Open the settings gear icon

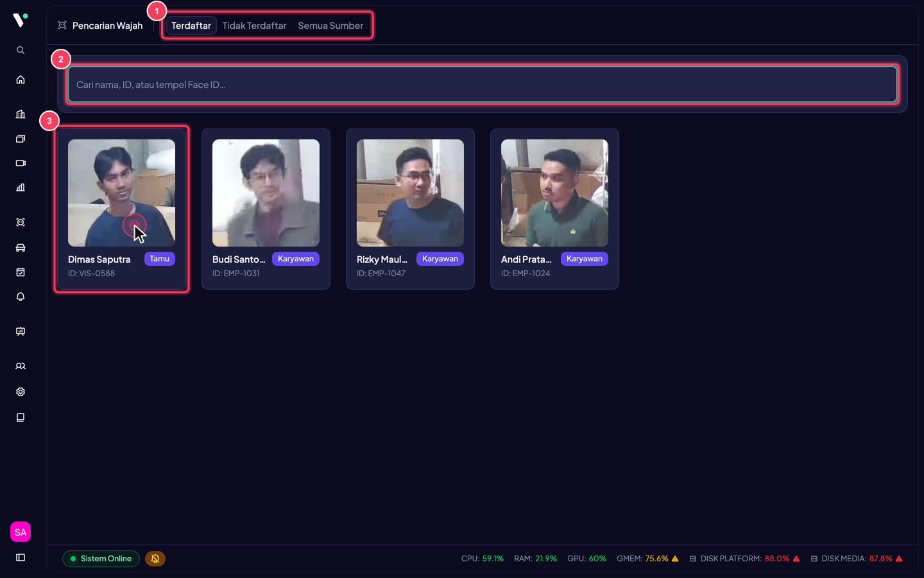click(x=21, y=392)
